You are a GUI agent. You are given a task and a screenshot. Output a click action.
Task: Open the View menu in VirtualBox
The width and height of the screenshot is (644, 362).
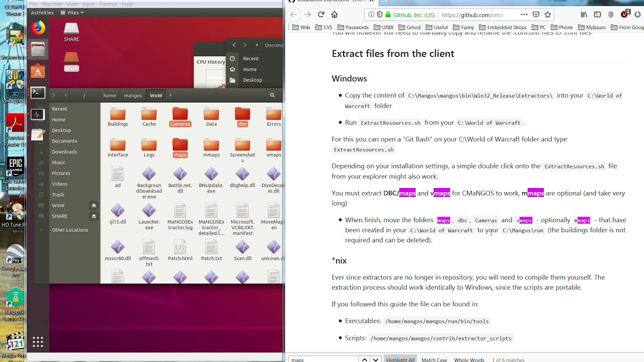click(x=72, y=4)
